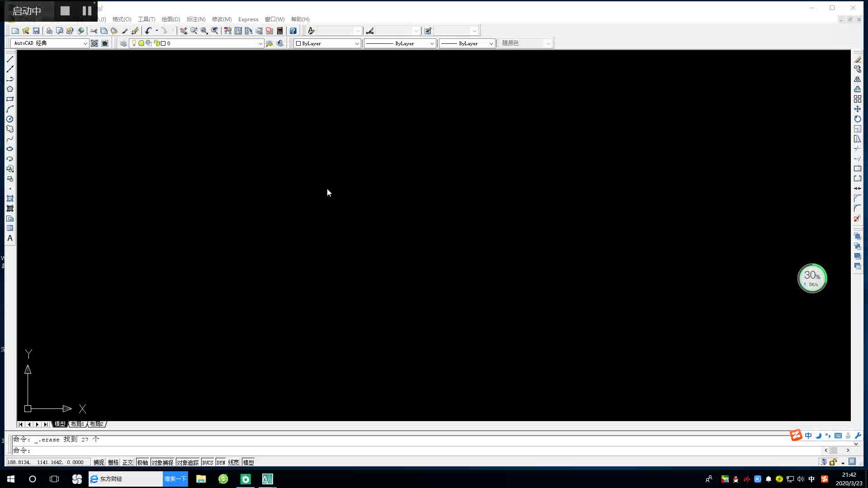Select the Rectangle drawing tool
Image resolution: width=868 pixels, height=488 pixels.
[x=10, y=99]
